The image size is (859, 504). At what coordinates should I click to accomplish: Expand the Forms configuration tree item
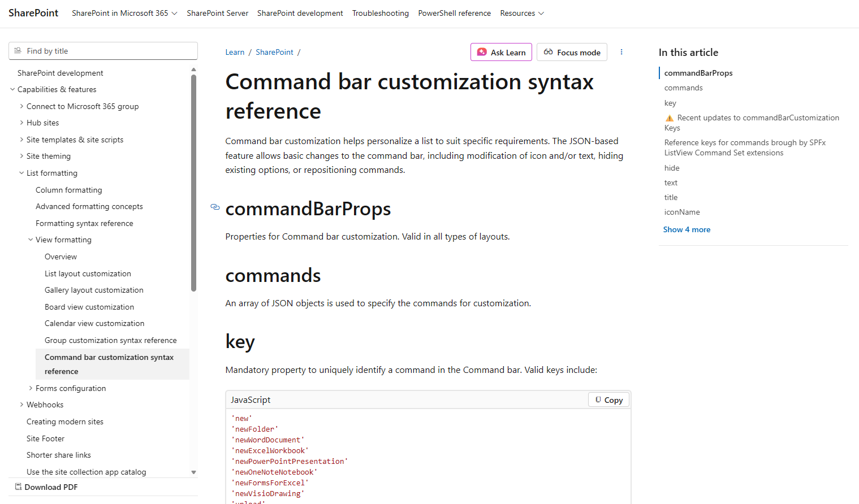tap(31, 388)
